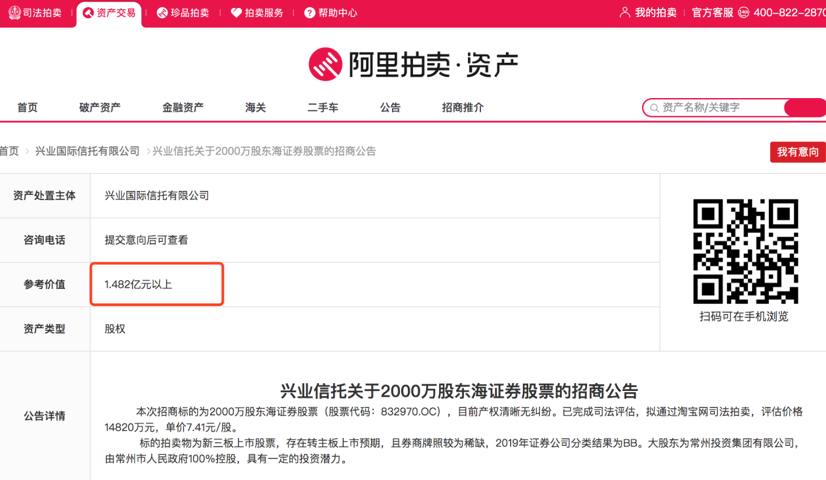This screenshot has width=826, height=480.
Task: Open 二手车 navigation item
Action: (x=323, y=107)
